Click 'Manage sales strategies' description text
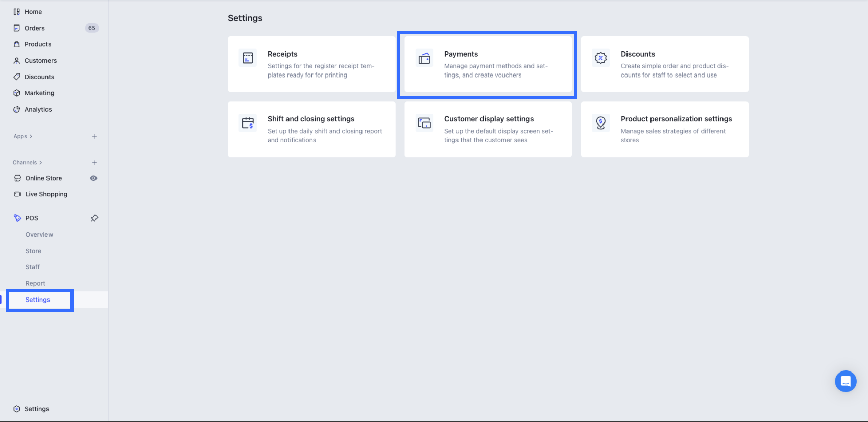Screen dimensions: 868x422 coord(673,136)
